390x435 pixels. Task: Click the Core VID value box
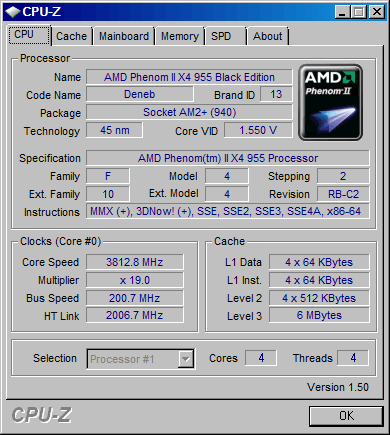click(258, 130)
